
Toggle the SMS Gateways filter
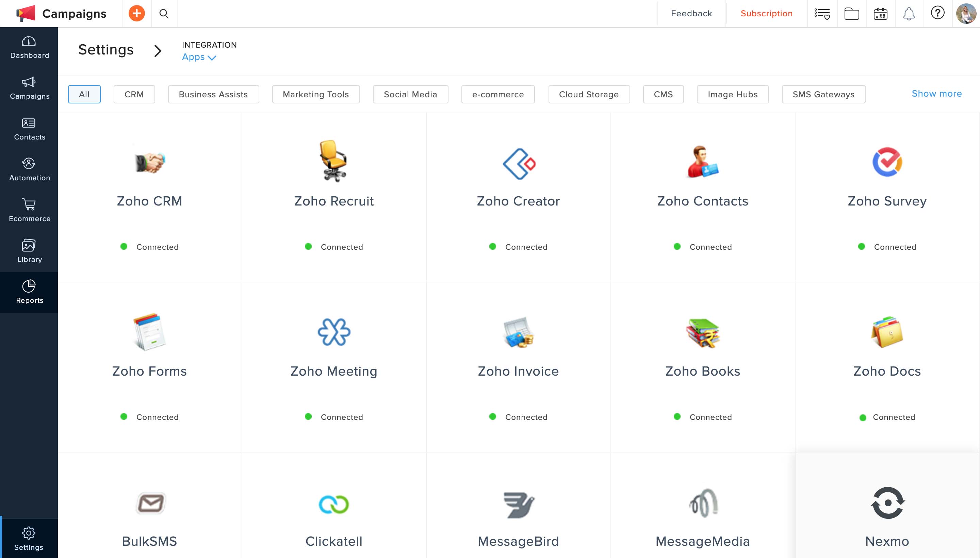click(x=823, y=94)
